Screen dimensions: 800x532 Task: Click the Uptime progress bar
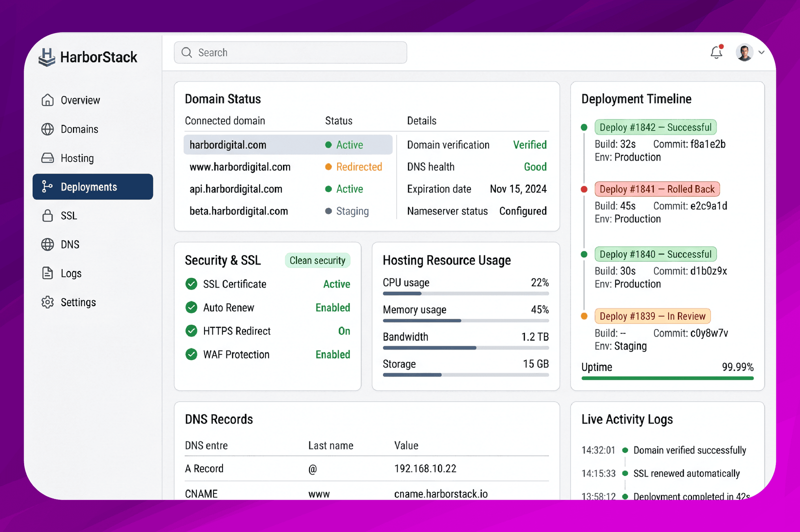(667, 378)
